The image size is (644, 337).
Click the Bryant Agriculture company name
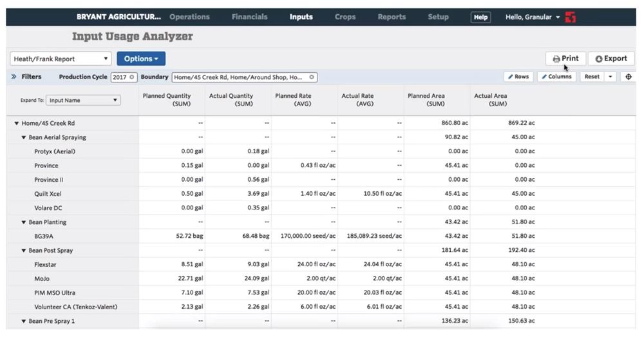pos(118,17)
